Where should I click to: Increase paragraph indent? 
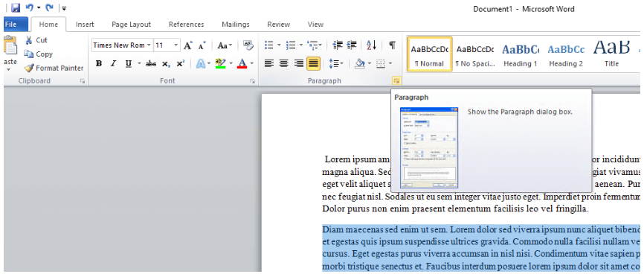(x=352, y=45)
